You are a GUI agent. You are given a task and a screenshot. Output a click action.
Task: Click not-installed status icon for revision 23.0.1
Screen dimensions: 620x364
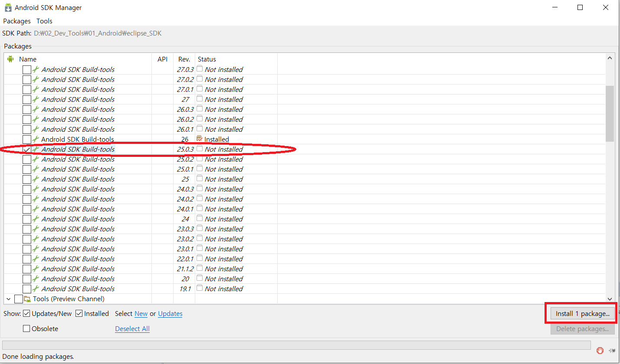pyautogui.click(x=200, y=248)
